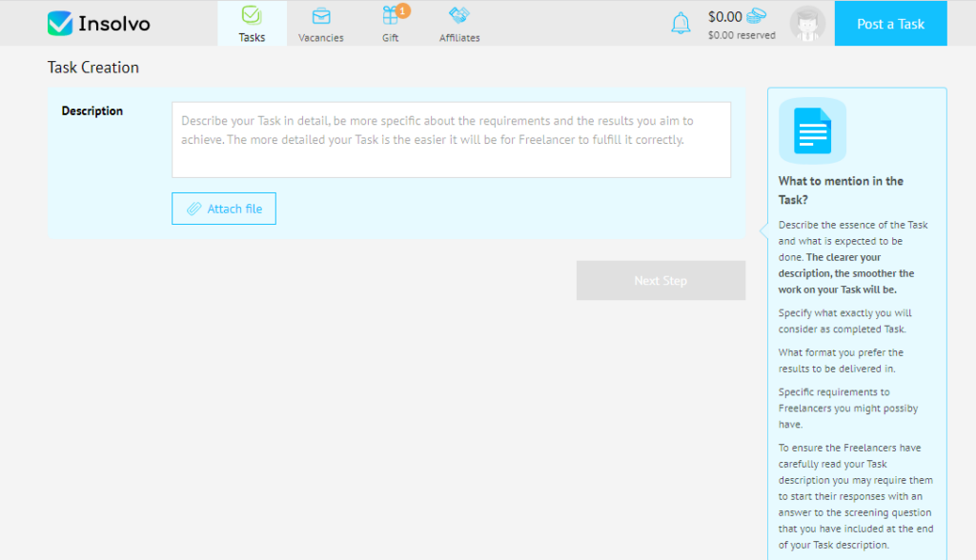Click the blue document icon in the tips panel
The image size is (976, 560).
tap(811, 130)
